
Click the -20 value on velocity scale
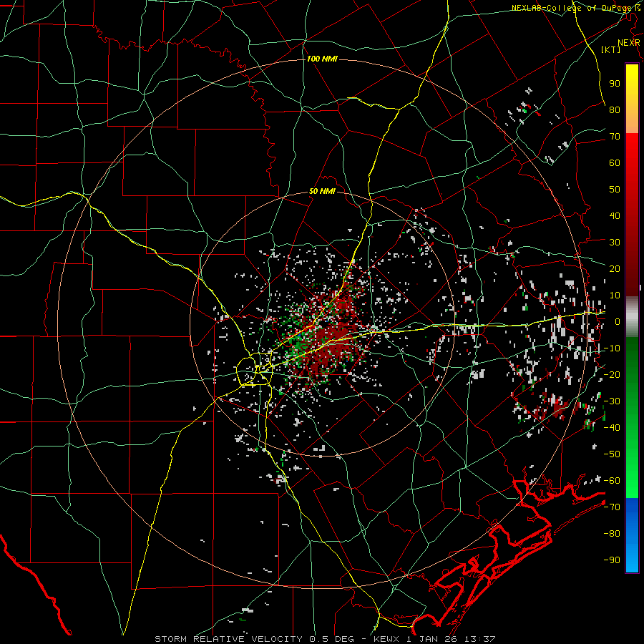coord(612,375)
